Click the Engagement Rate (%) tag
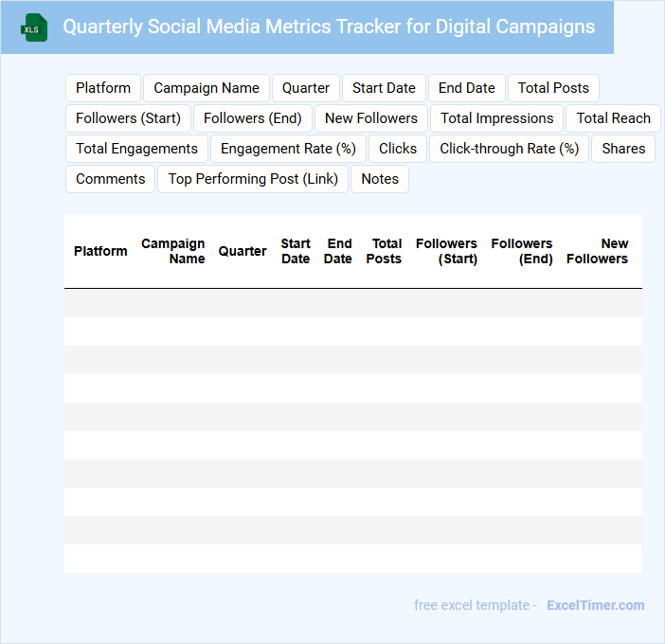The width and height of the screenshot is (665, 644). click(x=288, y=149)
